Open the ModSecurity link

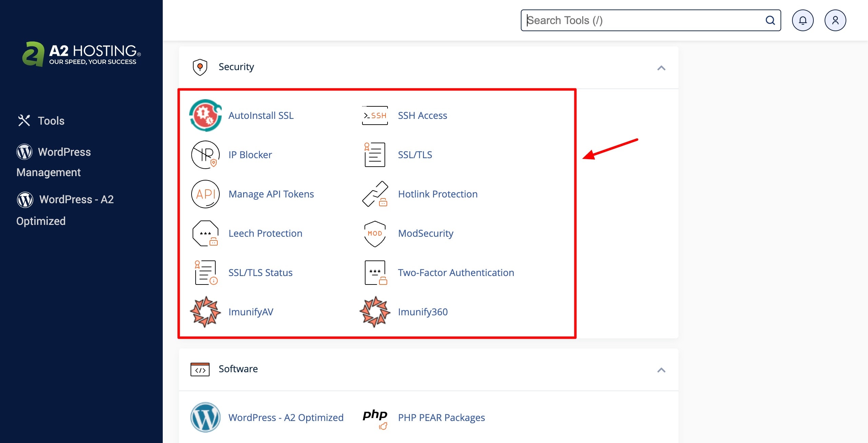coord(426,233)
